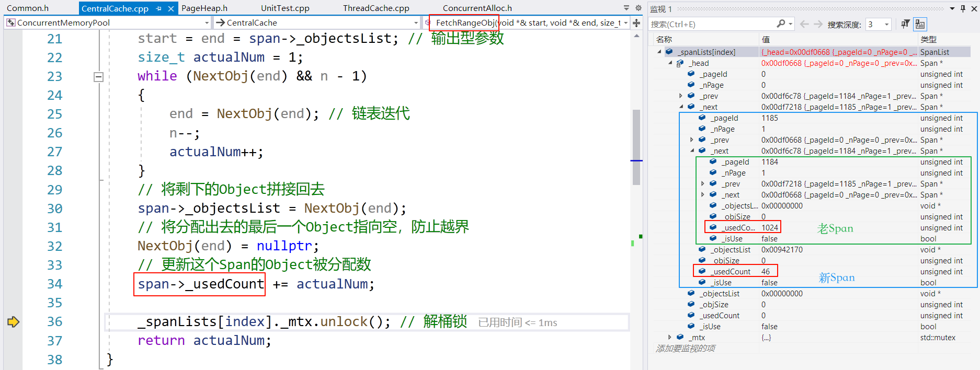Switch to the PageHeap.h tab

pyautogui.click(x=204, y=8)
